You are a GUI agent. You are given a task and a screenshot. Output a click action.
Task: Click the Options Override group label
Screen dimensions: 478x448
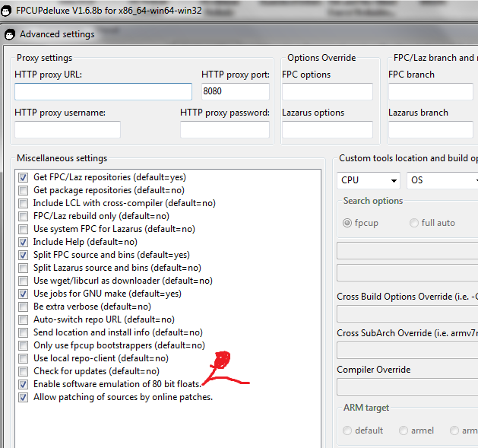[x=321, y=58]
